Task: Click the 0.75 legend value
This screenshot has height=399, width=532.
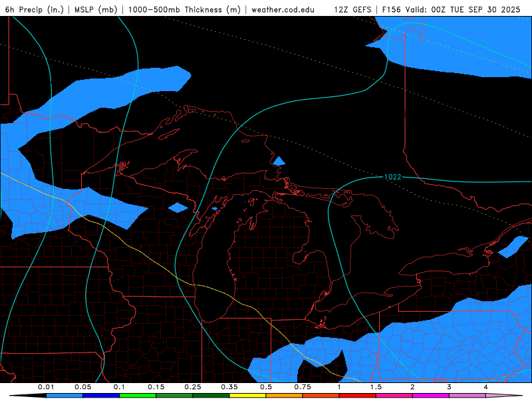Action: pyautogui.click(x=303, y=387)
